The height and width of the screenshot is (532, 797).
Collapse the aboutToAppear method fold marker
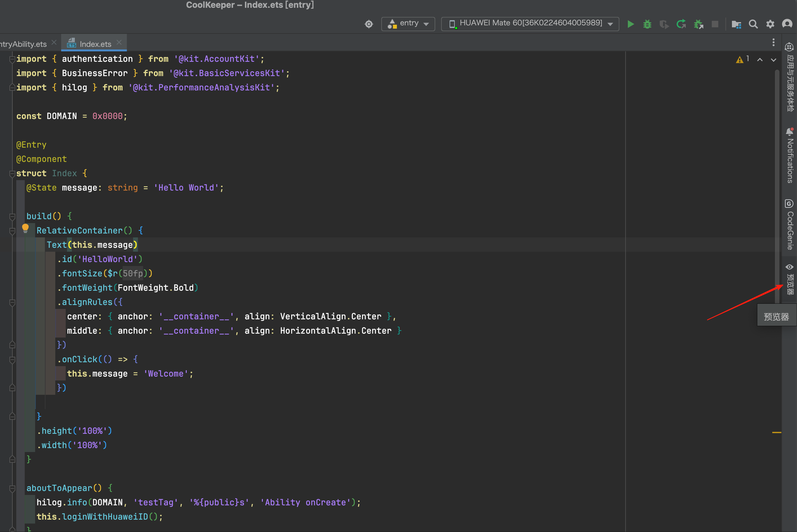12,488
